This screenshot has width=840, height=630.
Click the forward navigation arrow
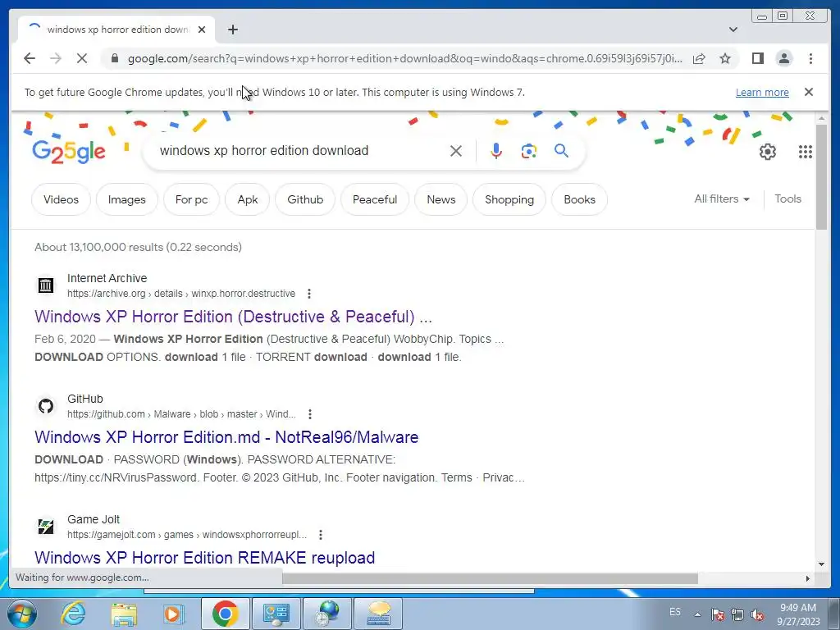[x=56, y=58]
